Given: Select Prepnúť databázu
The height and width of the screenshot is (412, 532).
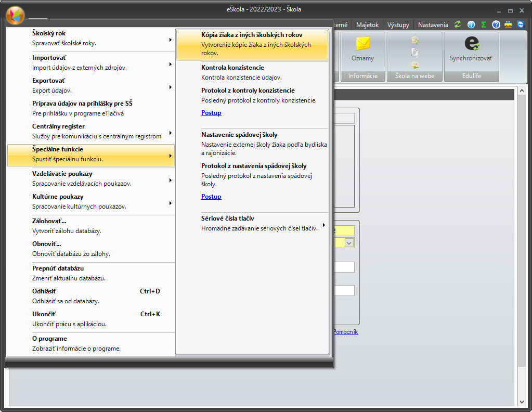Looking at the screenshot, I should (x=91, y=273).
